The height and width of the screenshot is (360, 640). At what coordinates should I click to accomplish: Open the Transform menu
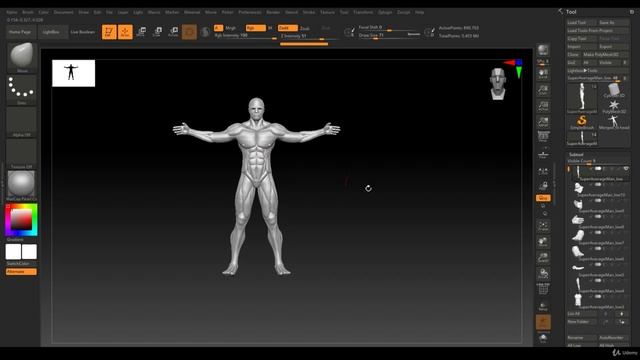coord(363,12)
